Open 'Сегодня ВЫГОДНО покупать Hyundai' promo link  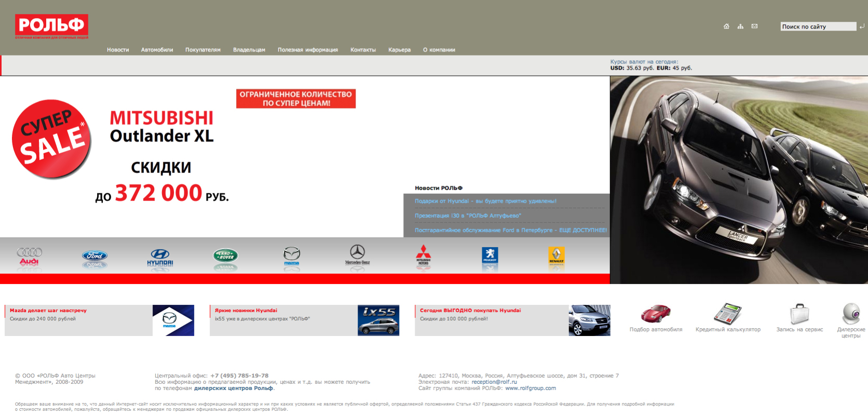[470, 311]
